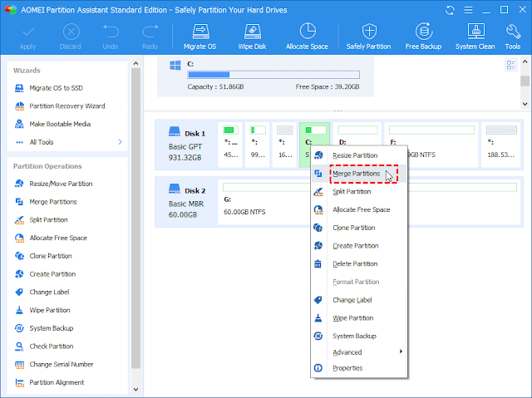
Task: Click the left sidebar scroll up arrow
Action: click(x=136, y=63)
